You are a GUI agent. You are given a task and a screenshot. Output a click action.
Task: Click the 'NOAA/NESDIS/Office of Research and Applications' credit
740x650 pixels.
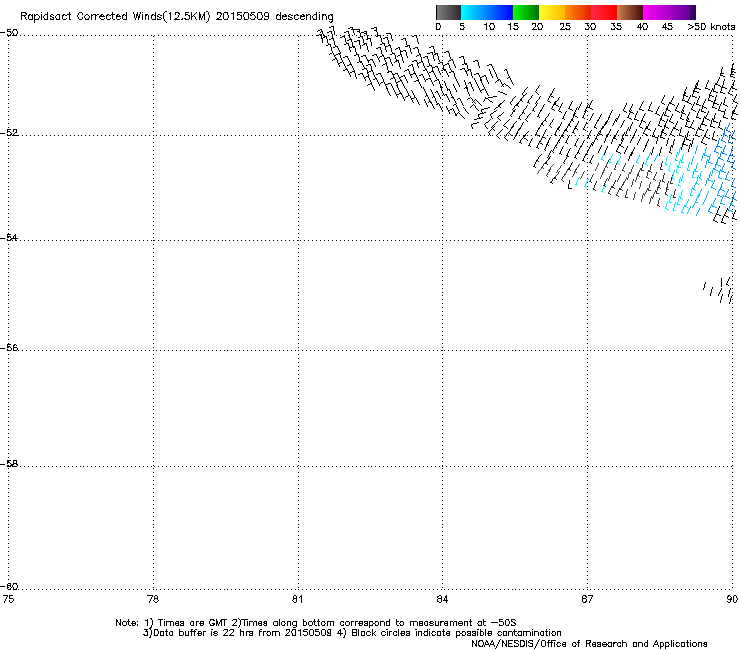[589, 643]
